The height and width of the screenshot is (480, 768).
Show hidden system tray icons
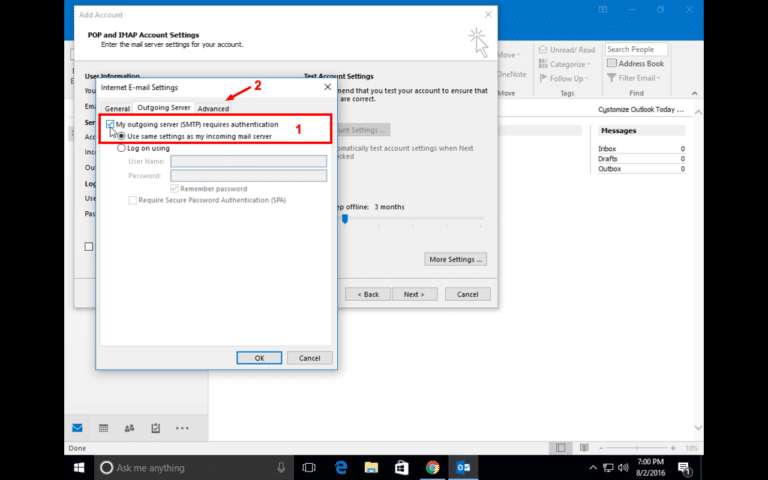pyautogui.click(x=593, y=468)
